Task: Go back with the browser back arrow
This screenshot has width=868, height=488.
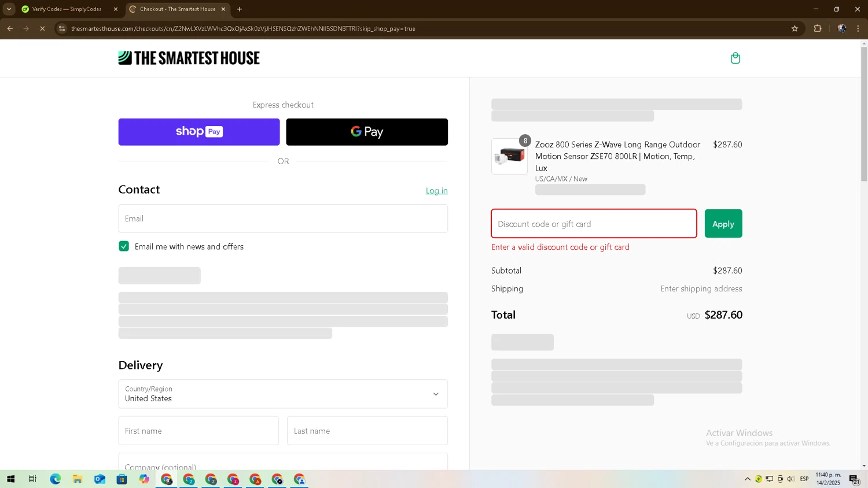Action: tap(10, 28)
